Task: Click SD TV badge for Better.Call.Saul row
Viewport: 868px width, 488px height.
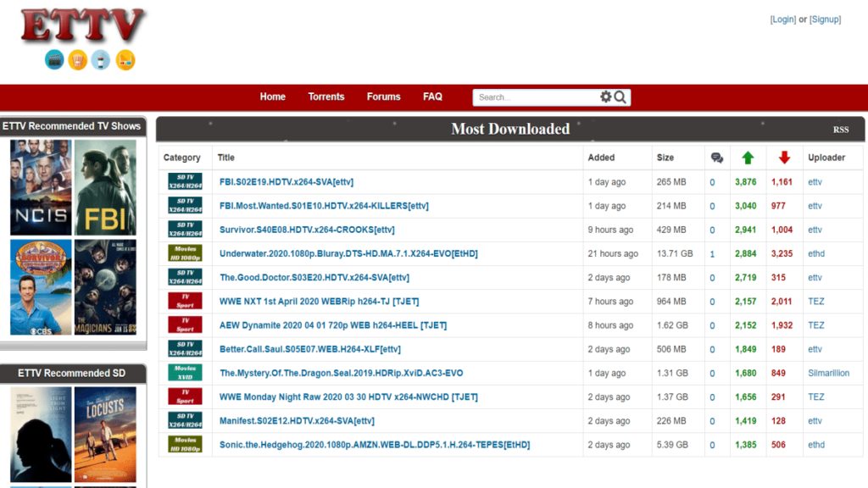Action: (185, 348)
